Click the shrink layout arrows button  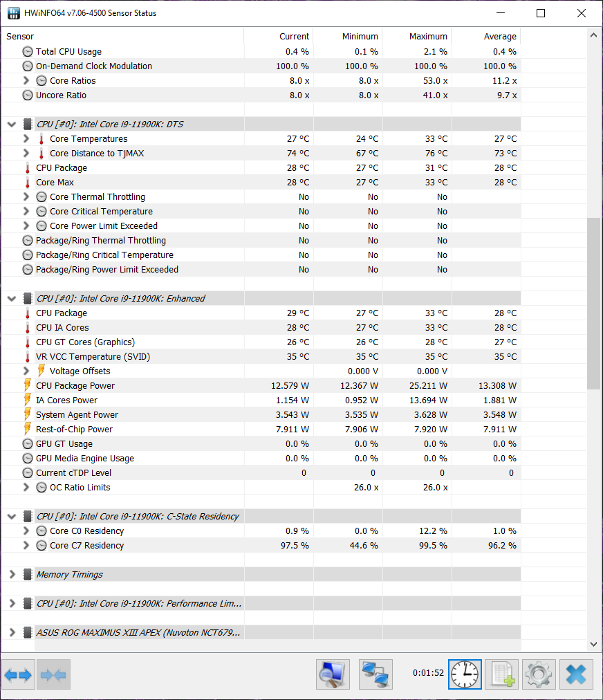click(x=53, y=675)
